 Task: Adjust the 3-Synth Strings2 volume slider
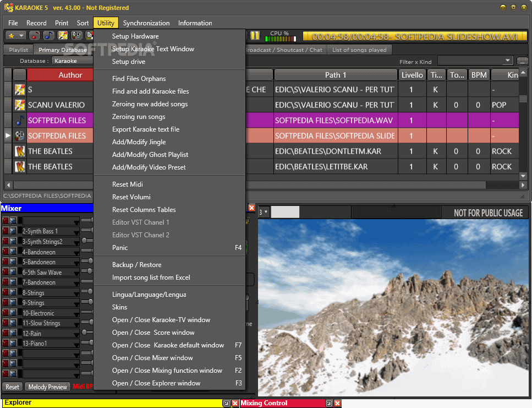84,240
